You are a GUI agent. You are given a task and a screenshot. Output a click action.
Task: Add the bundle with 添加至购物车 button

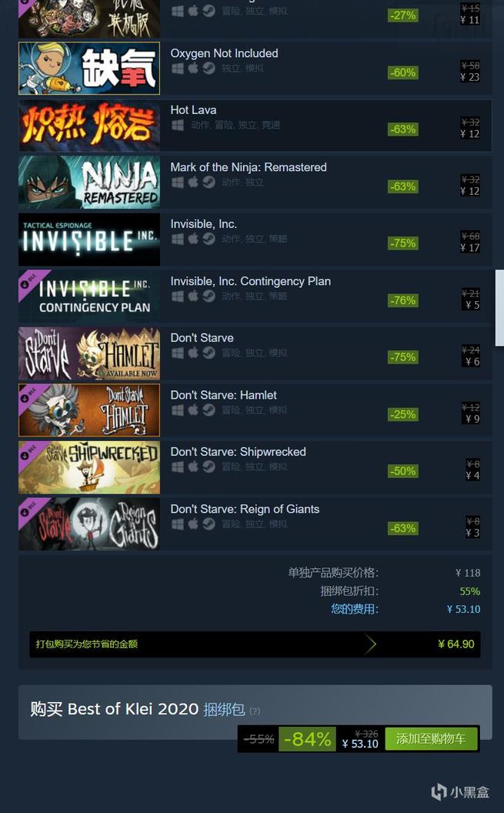click(x=431, y=738)
